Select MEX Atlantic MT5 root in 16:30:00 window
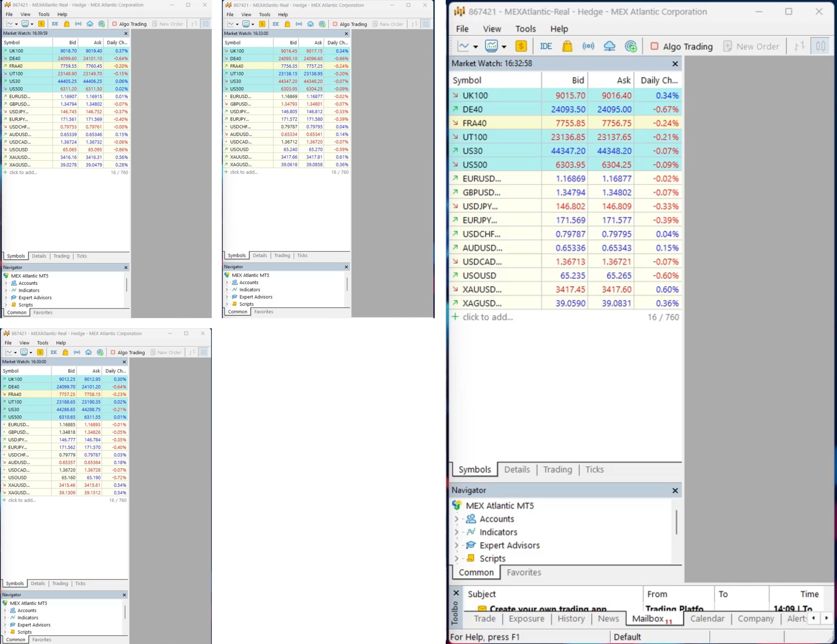 28,603
